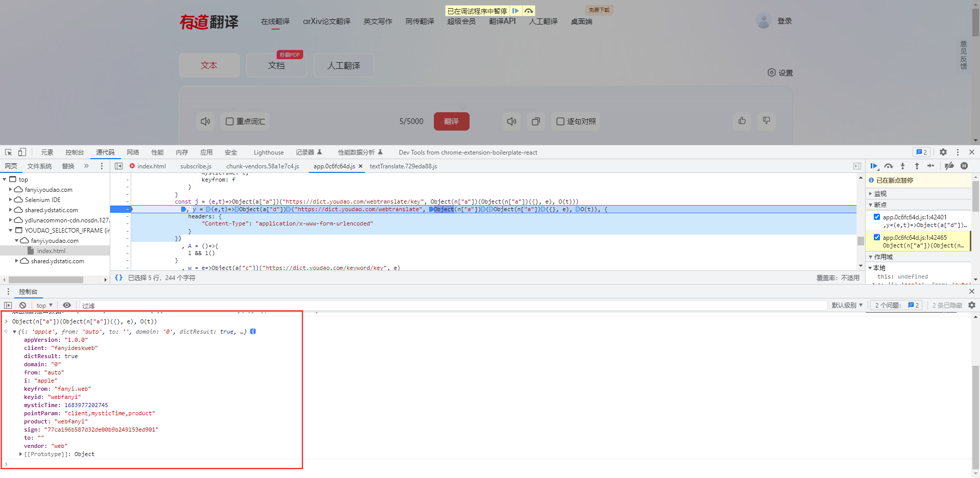The width and height of the screenshot is (980, 478).
Task: Collapse the YOUDAO_SELECTOR_IFRAME tree node
Action: 10,231
